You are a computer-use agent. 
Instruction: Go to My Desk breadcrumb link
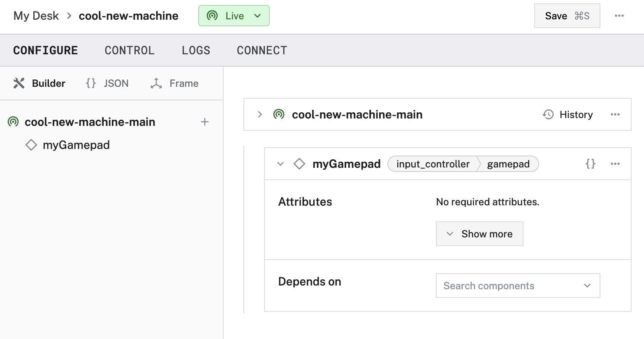point(36,16)
